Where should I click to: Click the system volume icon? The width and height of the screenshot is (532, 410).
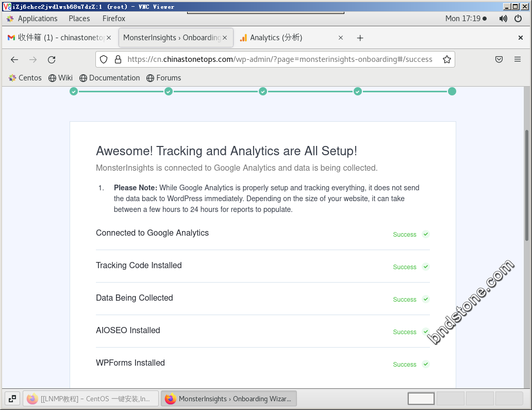pyautogui.click(x=503, y=19)
